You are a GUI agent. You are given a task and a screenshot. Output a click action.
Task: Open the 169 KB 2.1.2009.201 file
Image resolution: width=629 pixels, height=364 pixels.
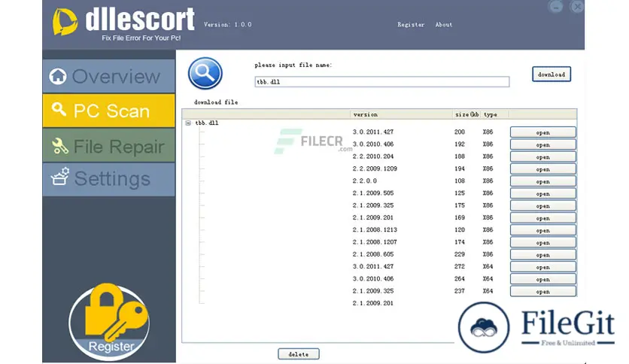[542, 217]
